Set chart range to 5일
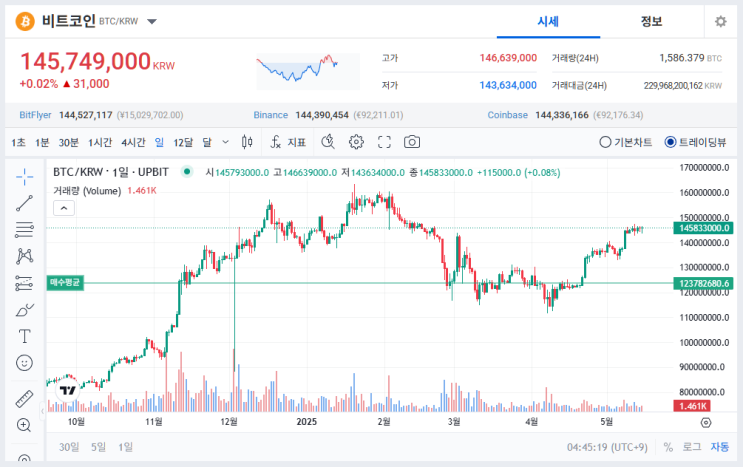The height and width of the screenshot is (467, 743). point(99,447)
